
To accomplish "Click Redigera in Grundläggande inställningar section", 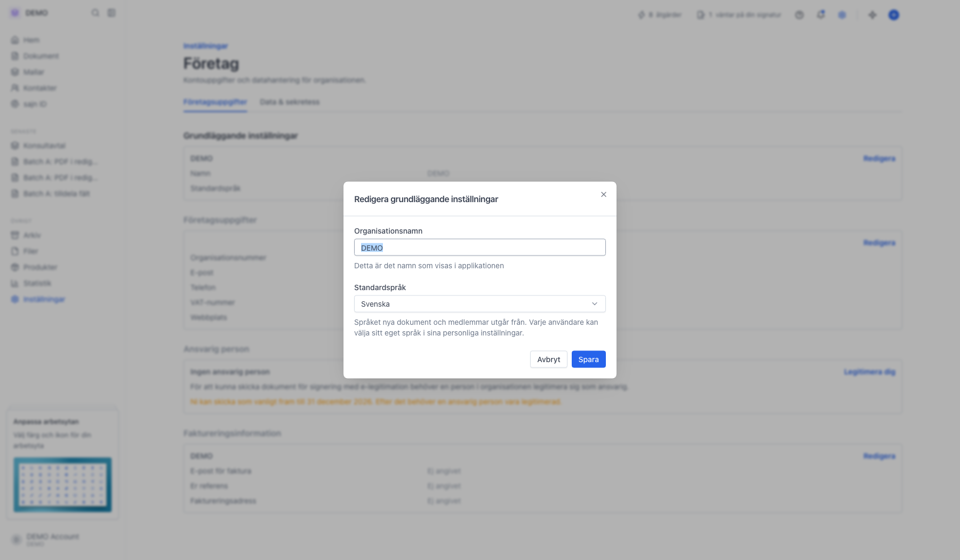I will pos(879,158).
